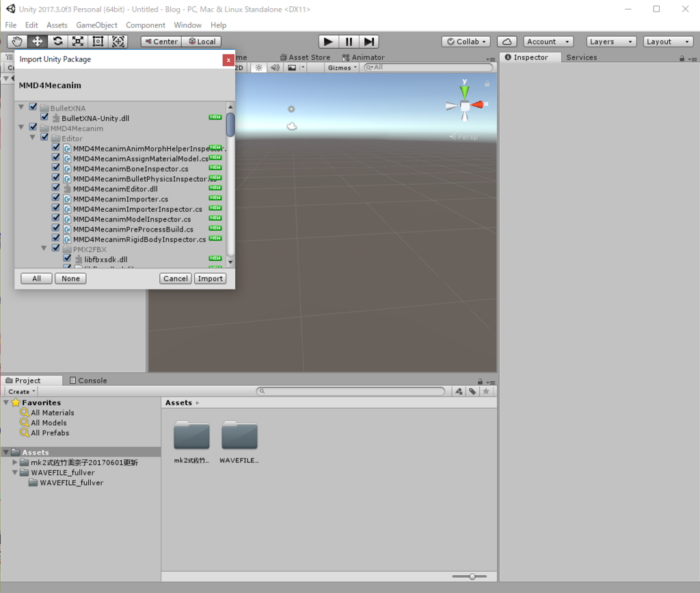Switch to the Services tab
The width and height of the screenshot is (700, 593).
(581, 57)
